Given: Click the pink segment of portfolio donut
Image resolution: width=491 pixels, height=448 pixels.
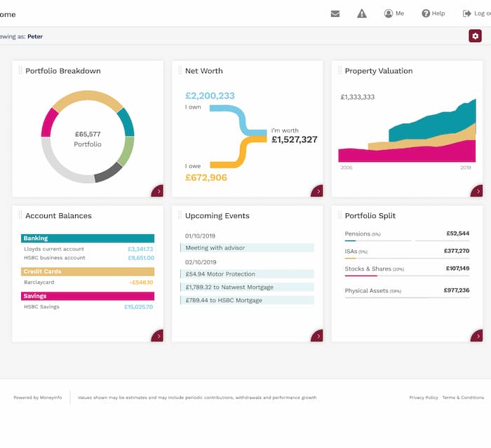Looking at the screenshot, I should click(49, 123).
